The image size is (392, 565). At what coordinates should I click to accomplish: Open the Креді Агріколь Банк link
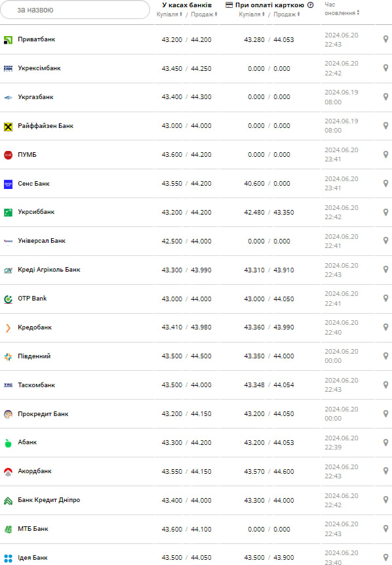49,270
